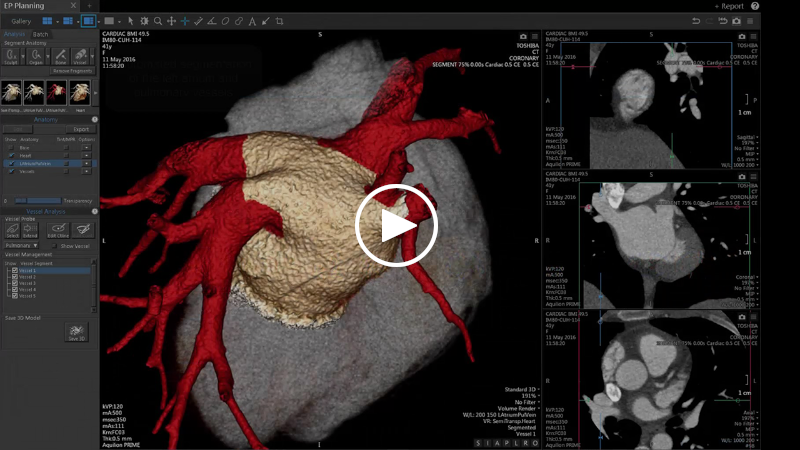Select the angle measurement tool
800x450 pixels.
click(212, 21)
